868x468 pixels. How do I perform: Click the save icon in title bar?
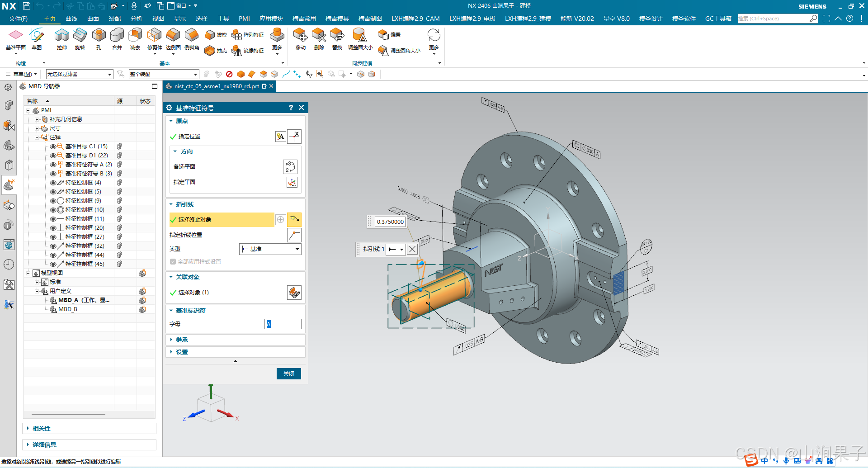coord(27,6)
